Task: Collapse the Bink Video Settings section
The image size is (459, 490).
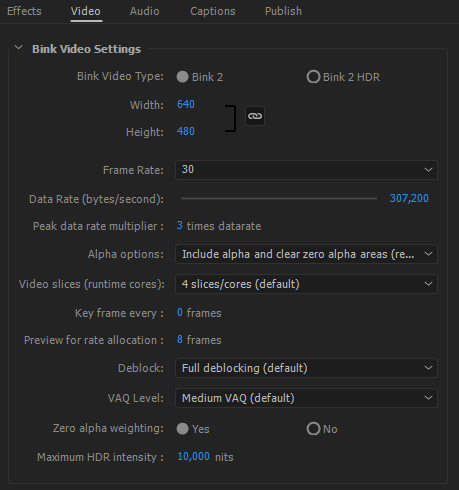Action: tap(19, 48)
